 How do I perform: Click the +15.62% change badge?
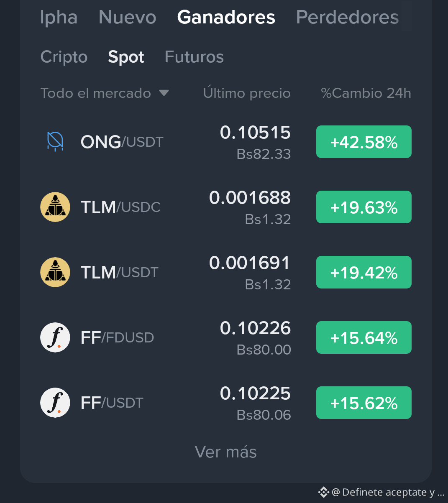pyautogui.click(x=364, y=403)
